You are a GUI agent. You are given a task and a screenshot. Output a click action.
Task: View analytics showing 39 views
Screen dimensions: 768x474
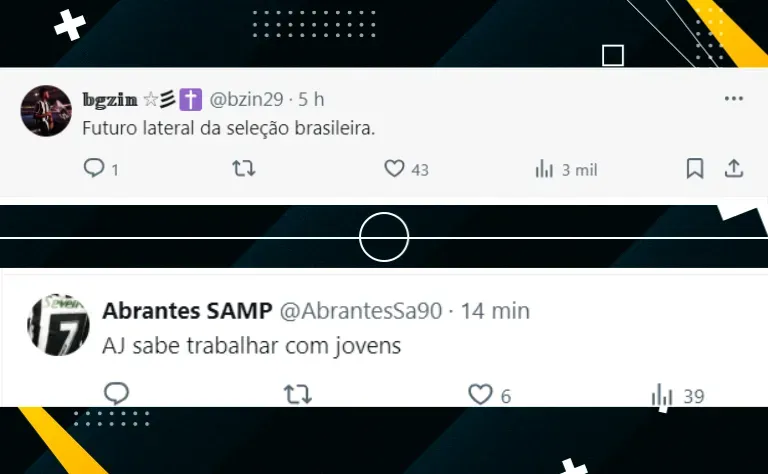pyautogui.click(x=678, y=396)
